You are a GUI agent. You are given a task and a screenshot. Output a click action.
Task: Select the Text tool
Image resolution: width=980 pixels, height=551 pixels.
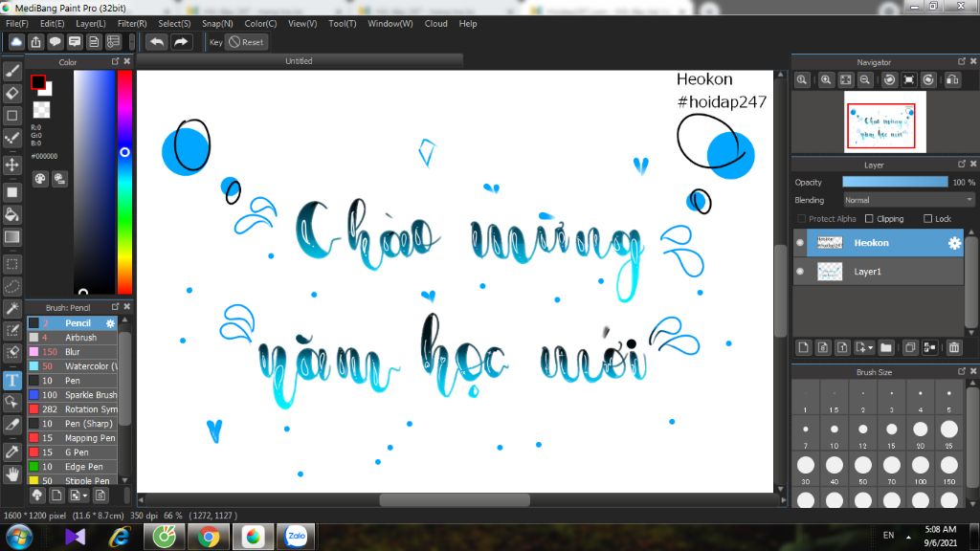pos(11,380)
